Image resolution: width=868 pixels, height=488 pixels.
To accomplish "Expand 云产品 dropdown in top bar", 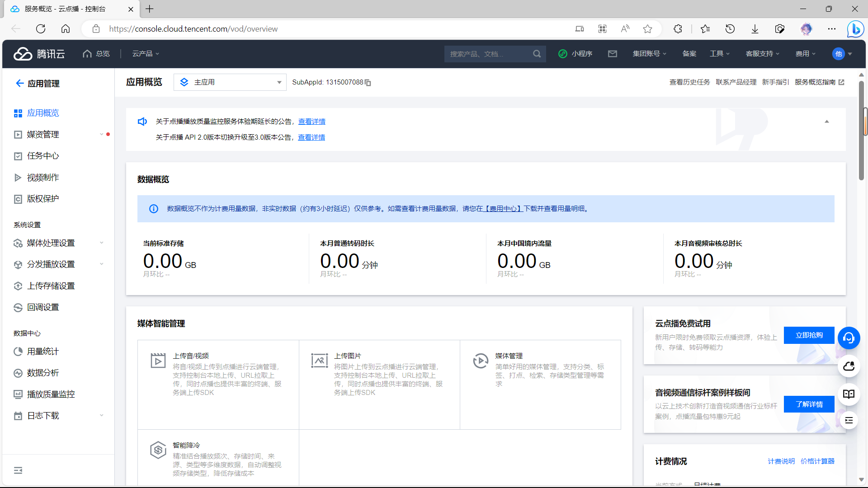I will [x=146, y=54].
